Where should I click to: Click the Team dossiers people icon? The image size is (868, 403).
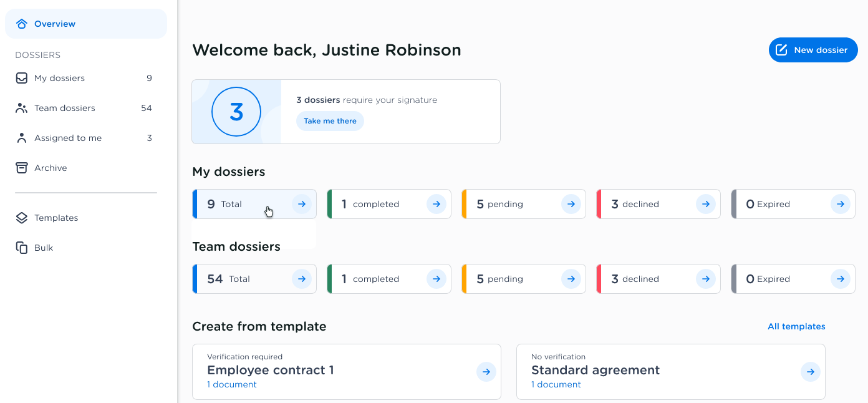point(22,108)
